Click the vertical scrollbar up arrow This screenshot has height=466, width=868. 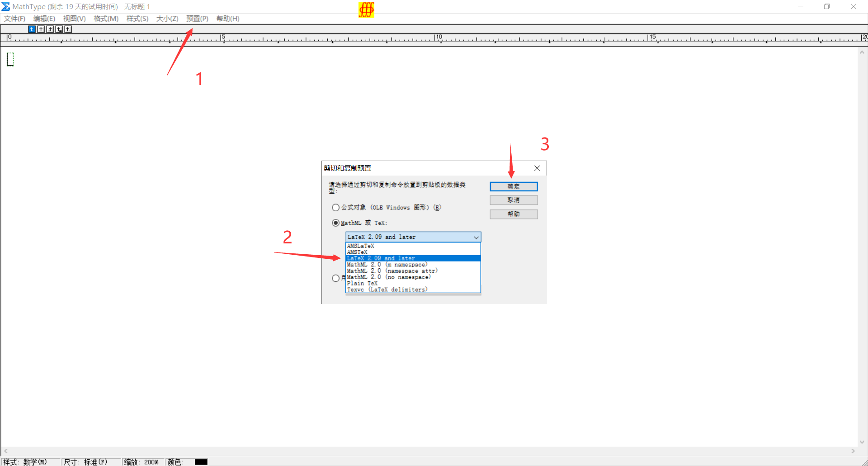coord(862,52)
